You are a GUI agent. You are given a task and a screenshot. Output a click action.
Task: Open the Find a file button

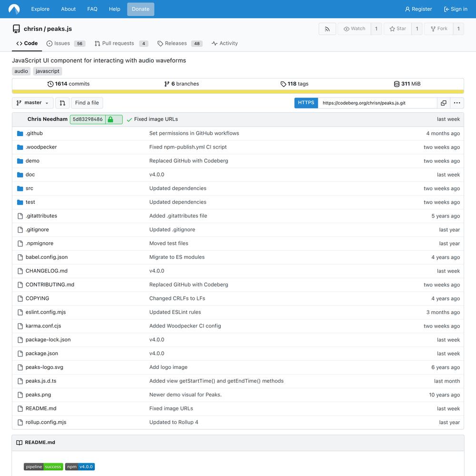pos(87,103)
